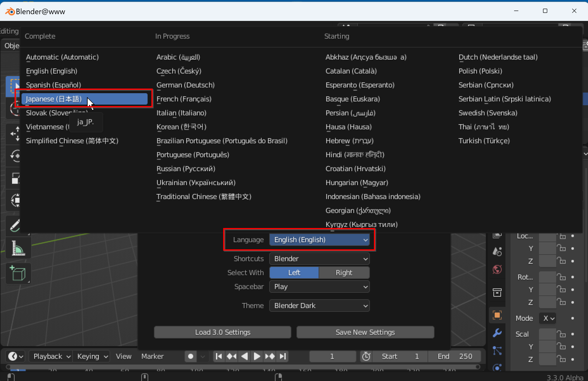The width and height of the screenshot is (588, 381).
Task: Click the Start frame field
Action: click(400, 356)
